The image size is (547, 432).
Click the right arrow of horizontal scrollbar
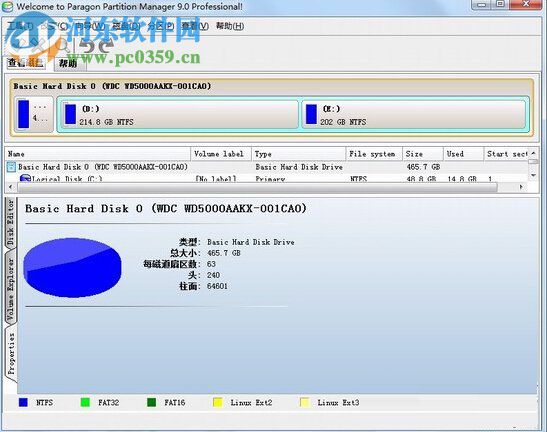point(521,187)
